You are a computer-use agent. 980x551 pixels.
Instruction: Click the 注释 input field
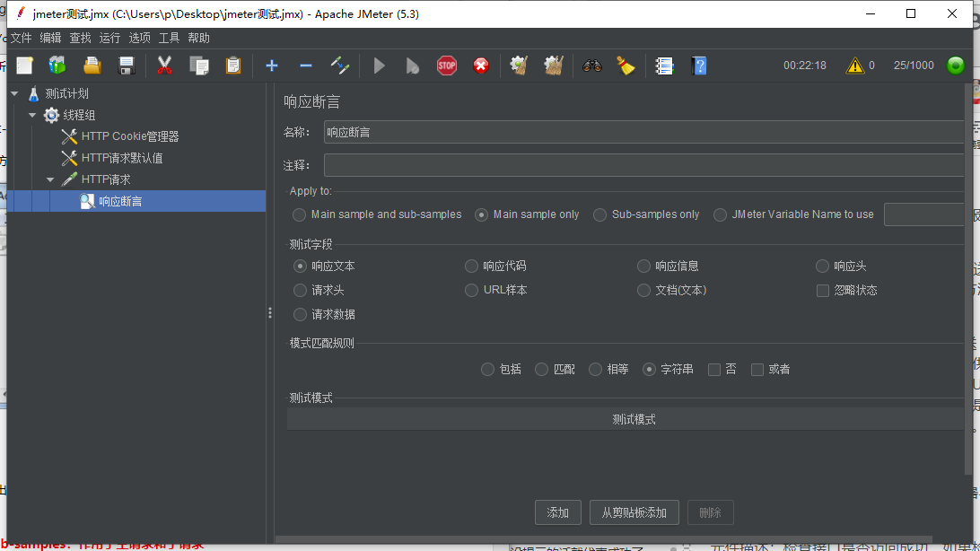tap(643, 165)
